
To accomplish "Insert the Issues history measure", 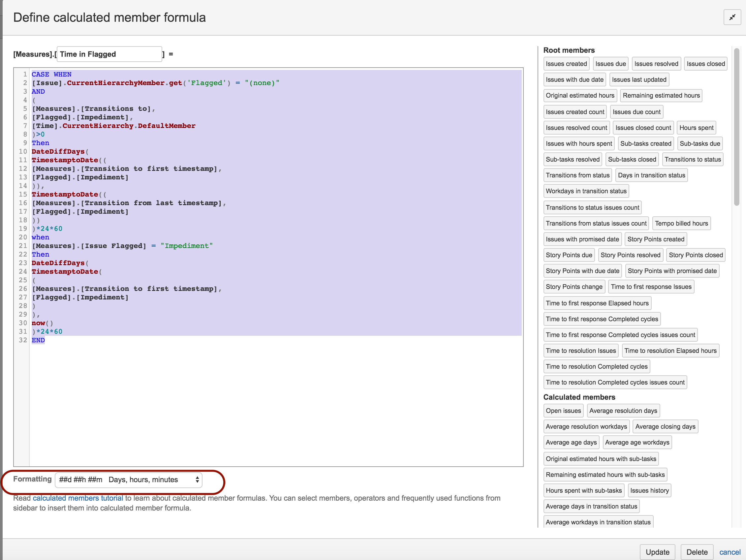I will 649,490.
